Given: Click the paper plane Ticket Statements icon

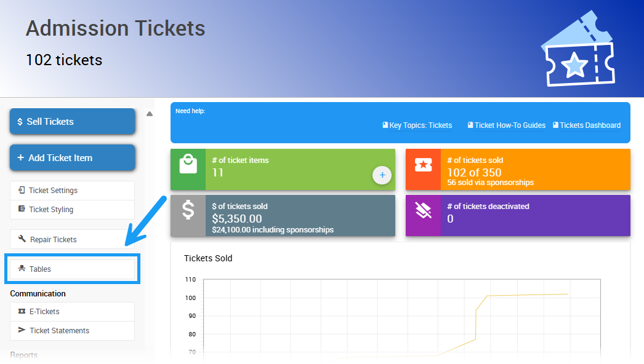Looking at the screenshot, I should pyautogui.click(x=22, y=330).
